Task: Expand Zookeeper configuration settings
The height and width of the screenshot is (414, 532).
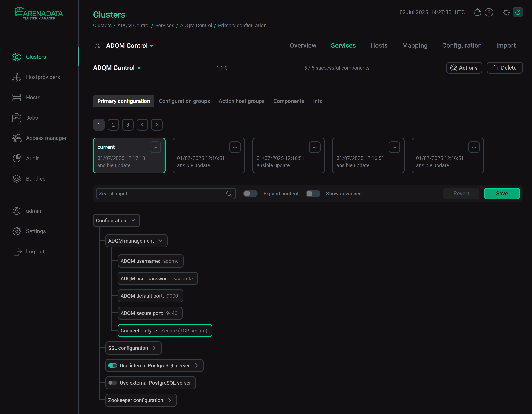Action: 170,400
